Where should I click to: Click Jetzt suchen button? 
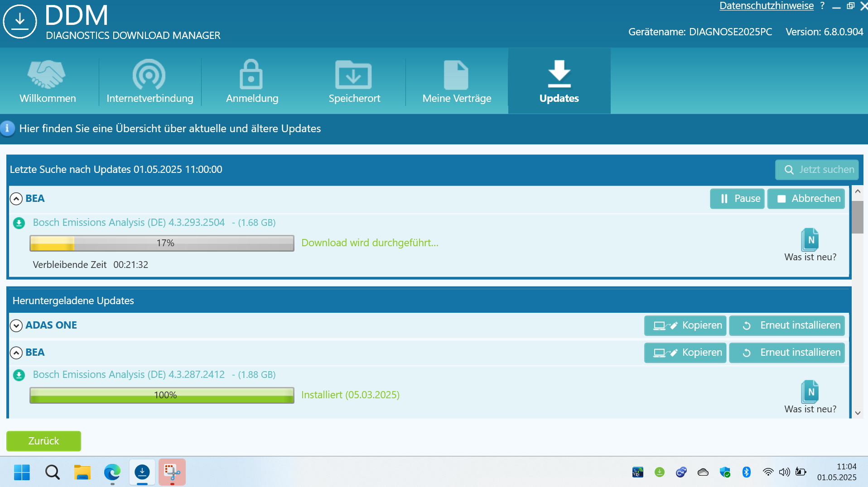817,170
